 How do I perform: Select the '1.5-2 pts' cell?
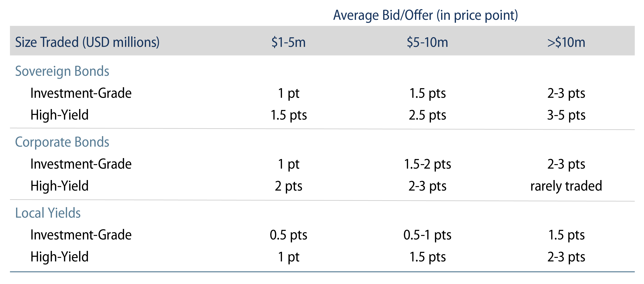click(x=427, y=164)
